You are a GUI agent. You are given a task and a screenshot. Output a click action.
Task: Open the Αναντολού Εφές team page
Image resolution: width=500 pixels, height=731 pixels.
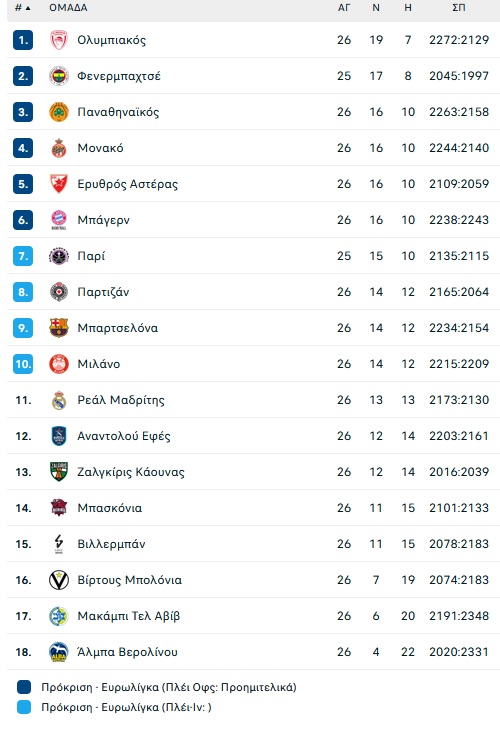pyautogui.click(x=124, y=436)
